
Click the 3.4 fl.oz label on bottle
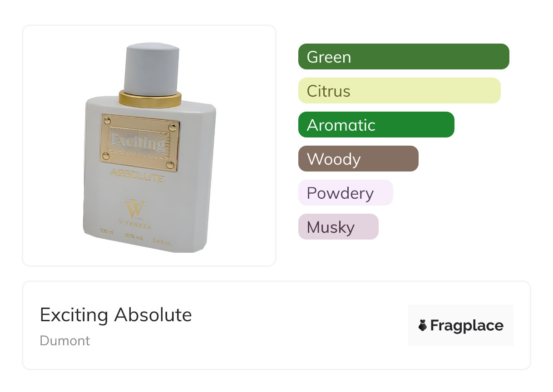[162, 242]
